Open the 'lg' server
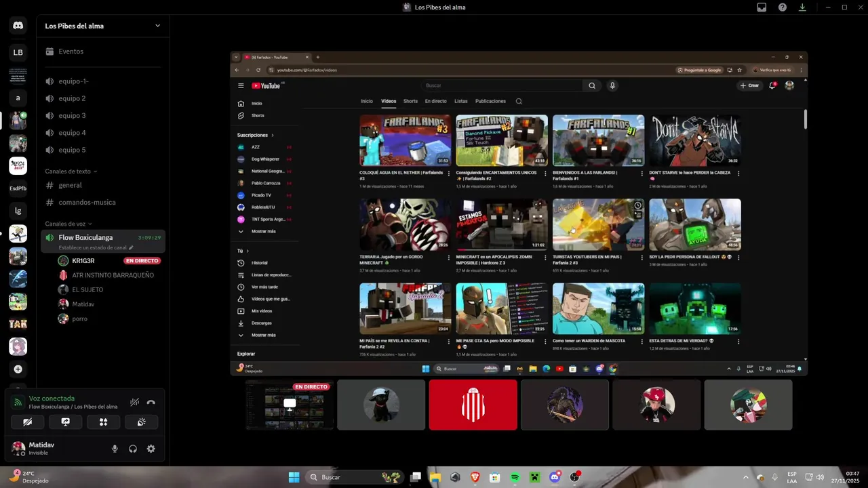 (x=18, y=211)
